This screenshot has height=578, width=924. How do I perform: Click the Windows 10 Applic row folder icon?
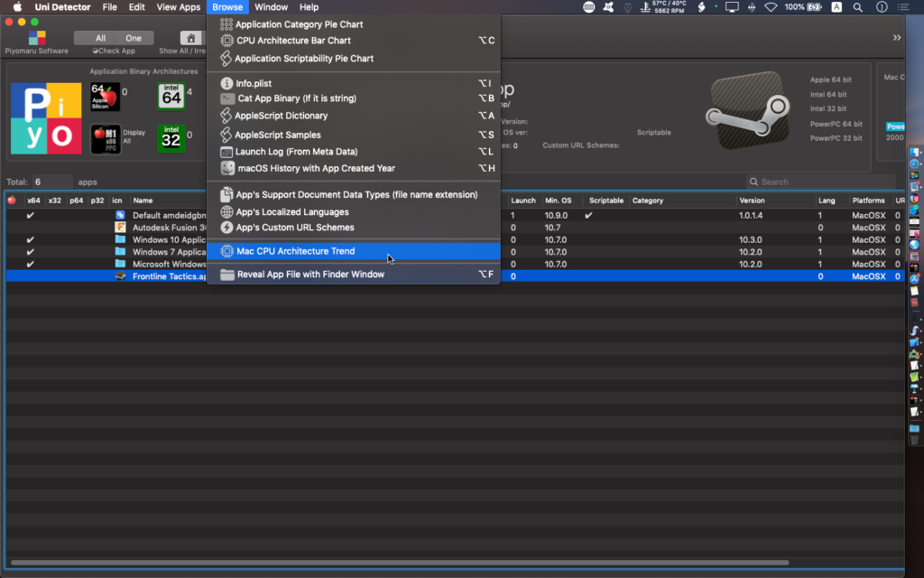pyautogui.click(x=120, y=239)
